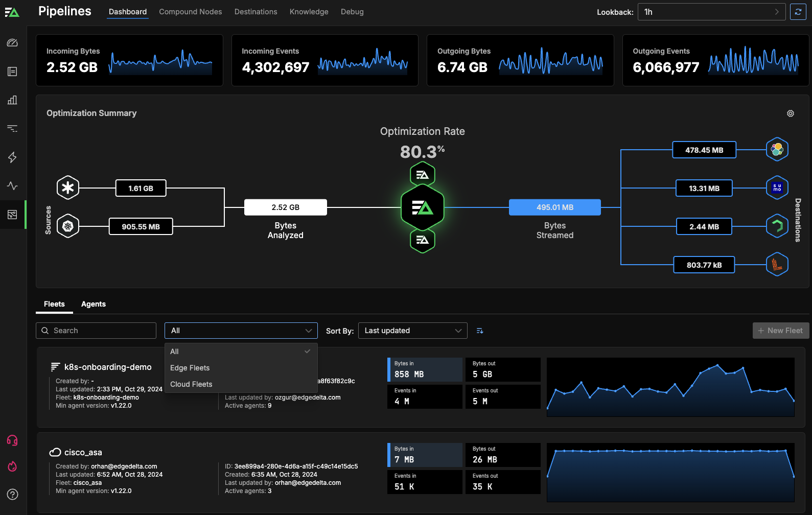Expand the Lookback 1h selector
Image resolution: width=812 pixels, height=515 pixels.
(711, 12)
